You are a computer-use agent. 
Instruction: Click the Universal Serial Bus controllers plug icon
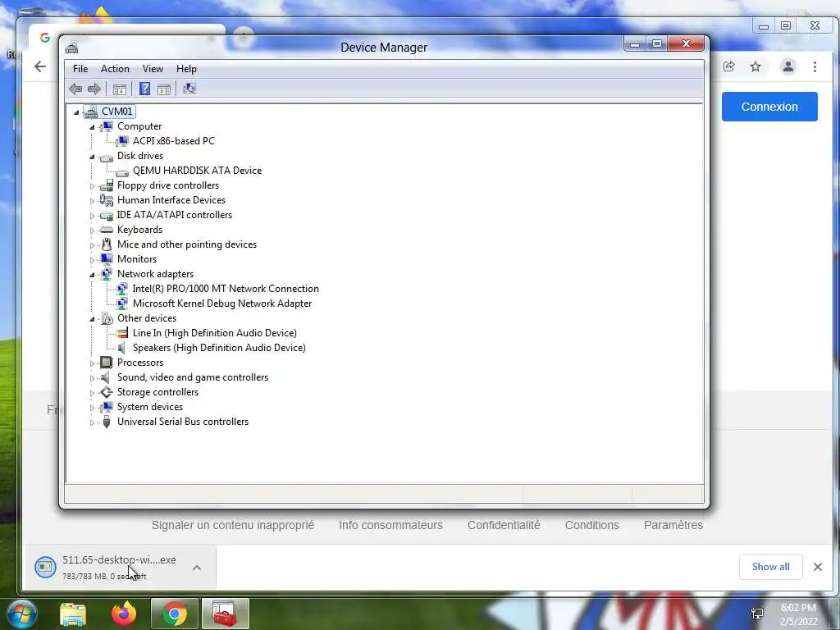107,422
